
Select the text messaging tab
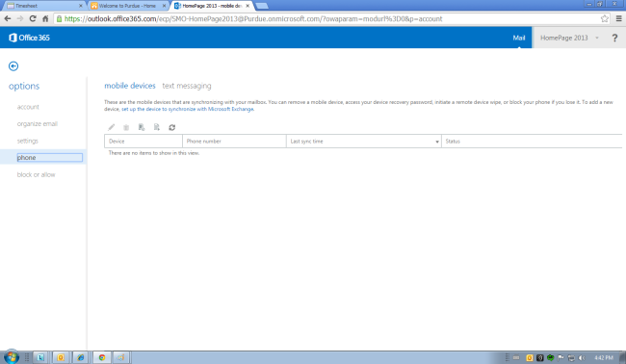(187, 86)
